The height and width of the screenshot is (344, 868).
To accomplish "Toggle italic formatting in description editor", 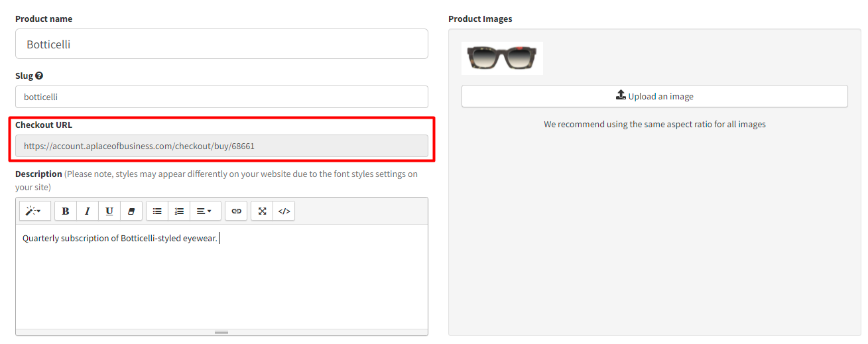I will click(88, 211).
